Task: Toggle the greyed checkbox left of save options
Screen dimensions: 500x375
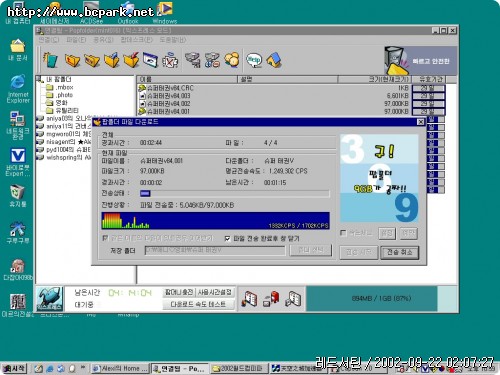Action: [x=105, y=238]
